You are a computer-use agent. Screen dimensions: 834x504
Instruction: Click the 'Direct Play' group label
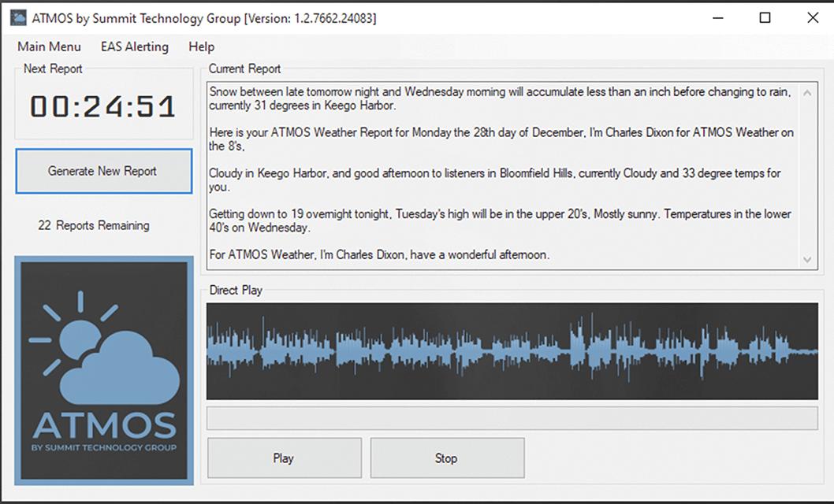(x=236, y=290)
